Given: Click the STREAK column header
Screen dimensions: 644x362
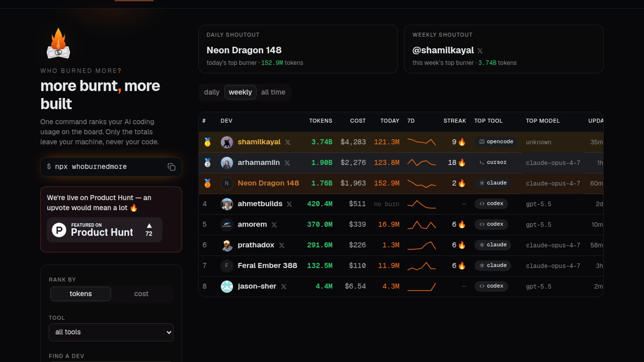Looking at the screenshot, I should (454, 121).
